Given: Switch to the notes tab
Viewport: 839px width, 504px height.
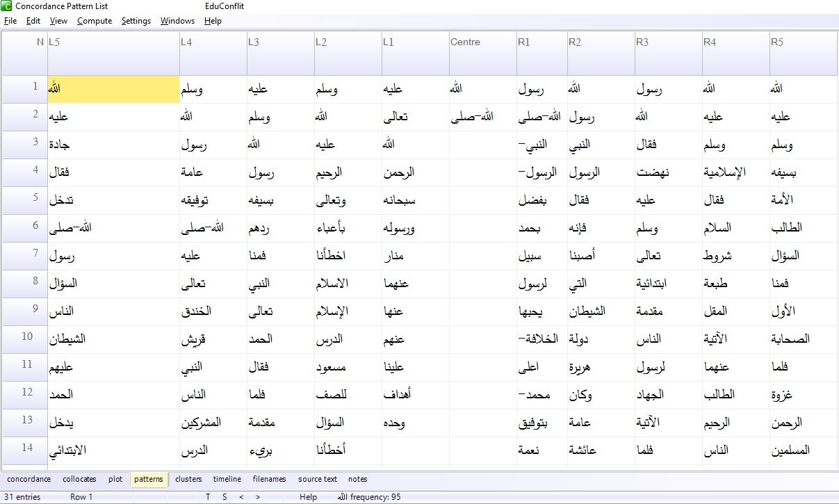Looking at the screenshot, I should point(358,479).
